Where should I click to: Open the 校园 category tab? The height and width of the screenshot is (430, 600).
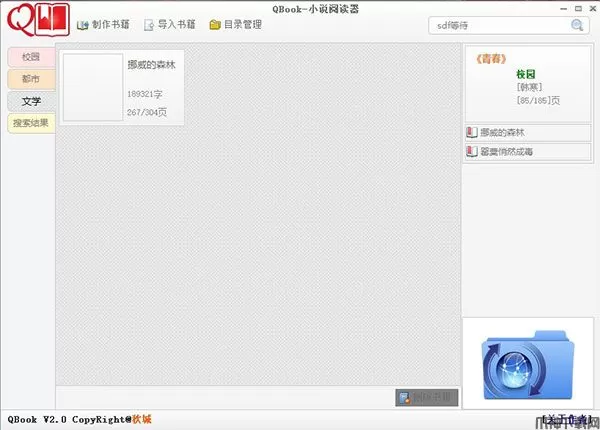point(31,57)
